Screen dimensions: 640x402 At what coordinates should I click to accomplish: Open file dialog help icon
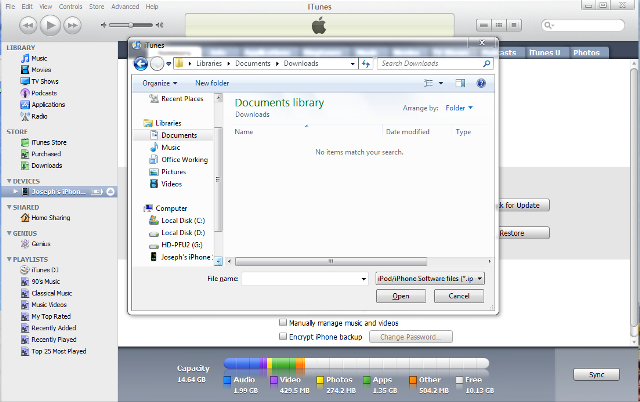481,83
